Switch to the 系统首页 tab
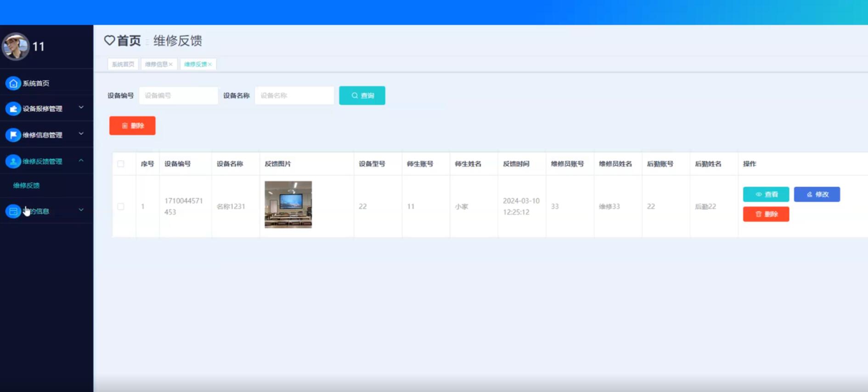The image size is (868, 392). (123, 64)
